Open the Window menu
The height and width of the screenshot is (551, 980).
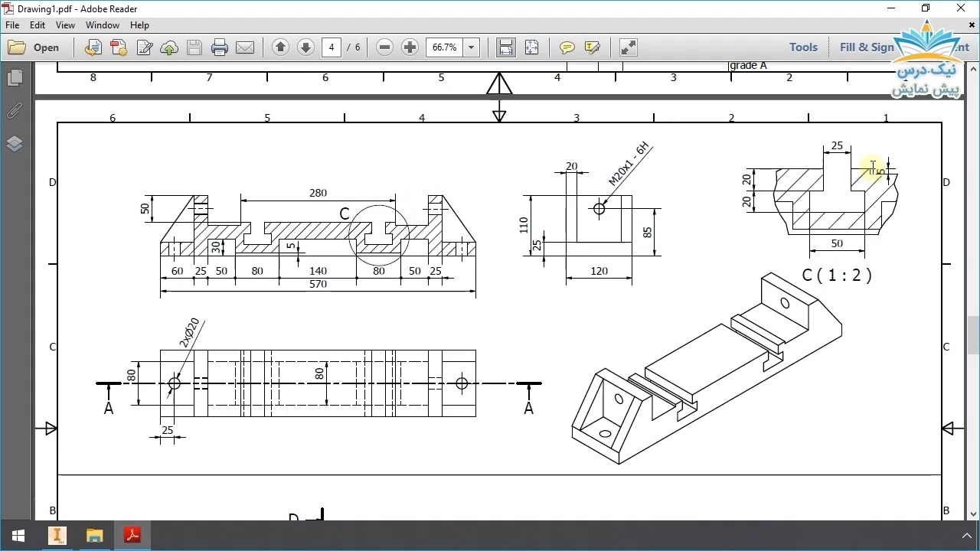point(103,25)
